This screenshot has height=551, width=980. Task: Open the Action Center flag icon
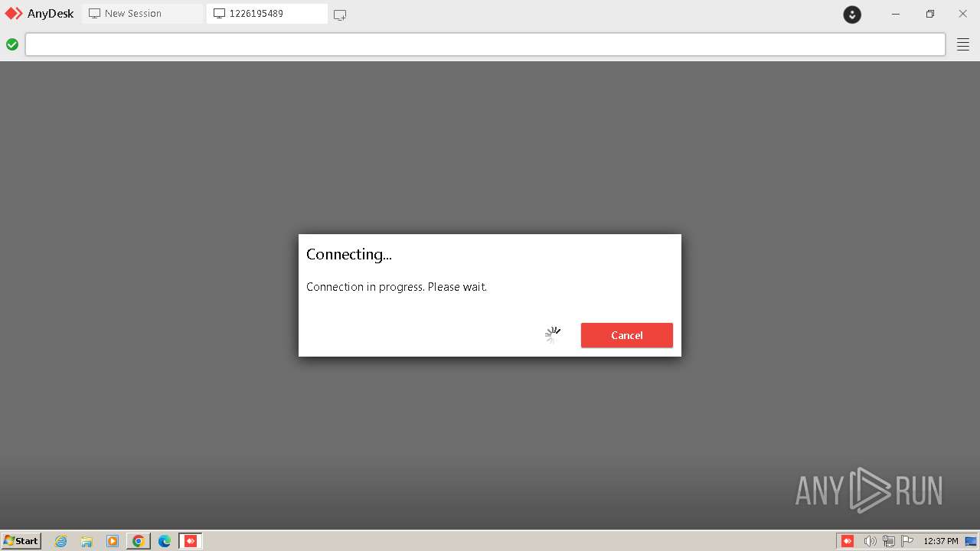coord(907,541)
